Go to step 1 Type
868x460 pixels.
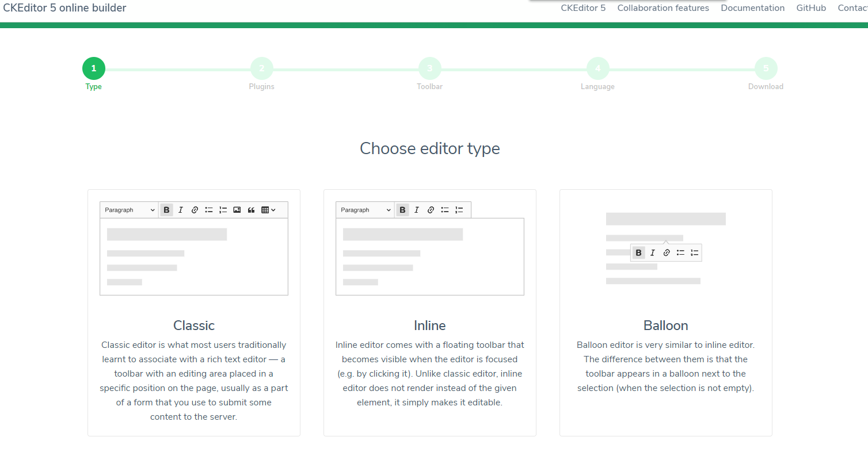[94, 68]
